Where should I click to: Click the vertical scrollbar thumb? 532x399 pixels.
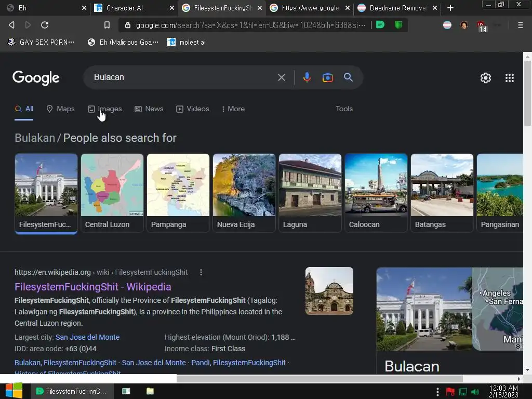pos(527,94)
